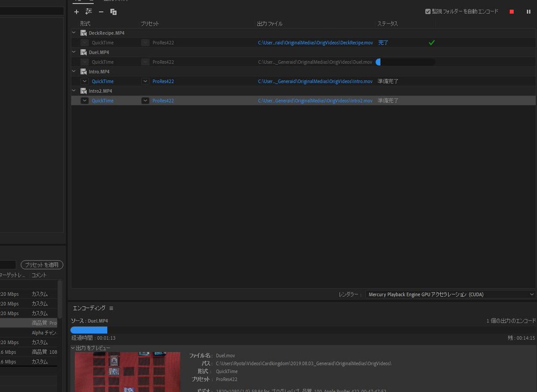Open the エンコーディング panel menu icon
Viewport: 537px width, 392px height.
[111, 308]
